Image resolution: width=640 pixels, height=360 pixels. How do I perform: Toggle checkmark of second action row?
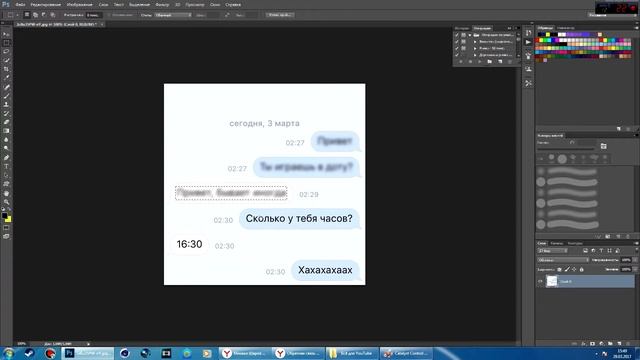pyautogui.click(x=457, y=42)
